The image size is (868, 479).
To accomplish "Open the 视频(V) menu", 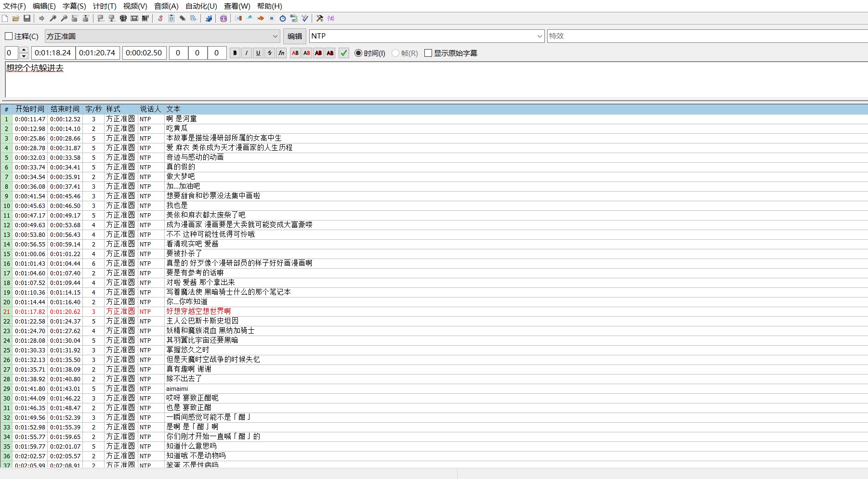I will click(x=135, y=6).
